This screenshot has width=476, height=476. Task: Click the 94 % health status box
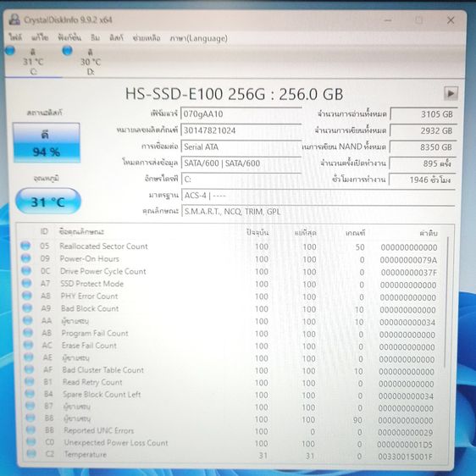point(47,142)
